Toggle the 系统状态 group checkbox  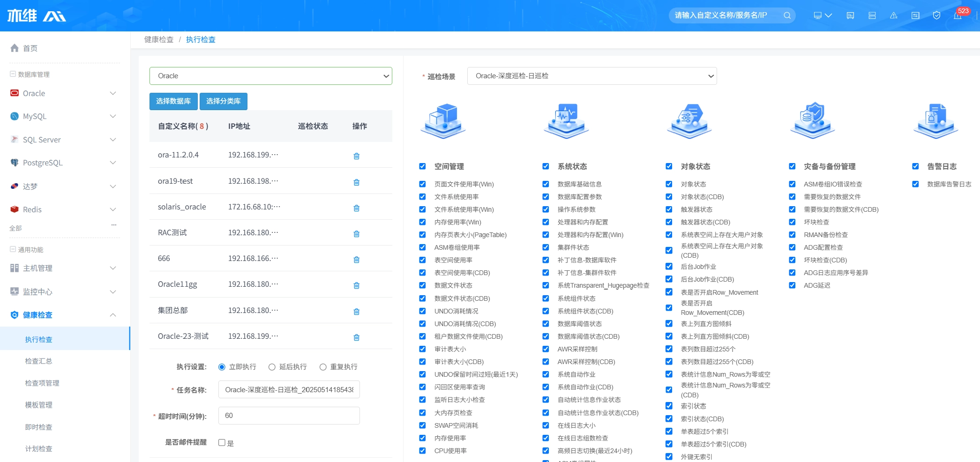tap(546, 166)
